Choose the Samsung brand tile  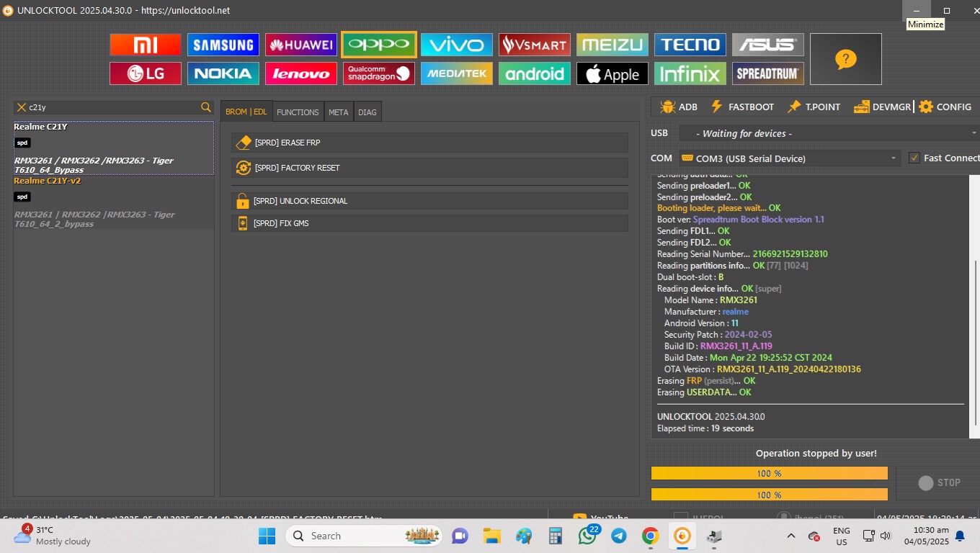click(223, 45)
